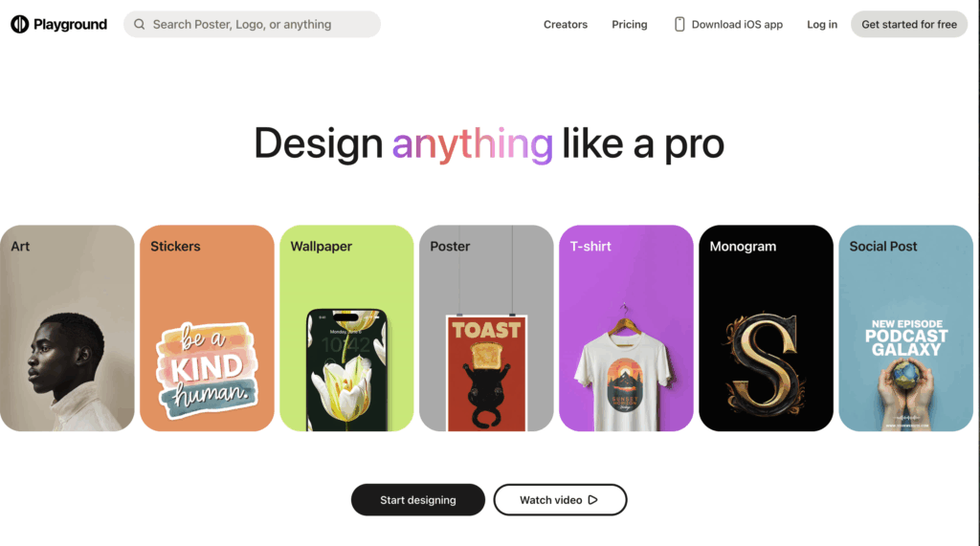This screenshot has width=980, height=546.
Task: Click the Start designing button
Action: [417, 500]
